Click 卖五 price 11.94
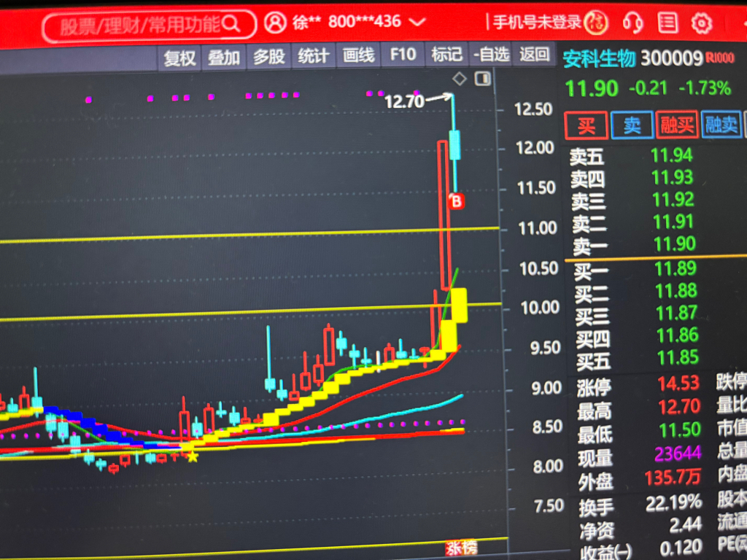747x560 pixels. coord(672,155)
